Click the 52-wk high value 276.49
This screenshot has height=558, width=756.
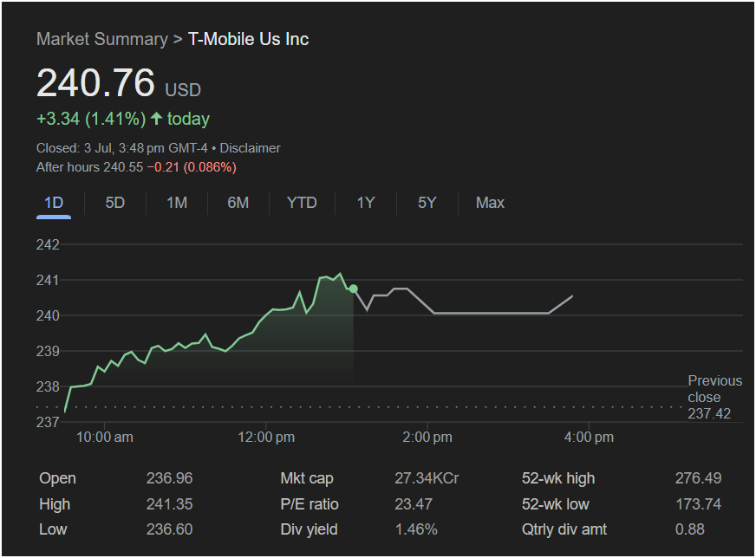pyautogui.click(x=698, y=478)
